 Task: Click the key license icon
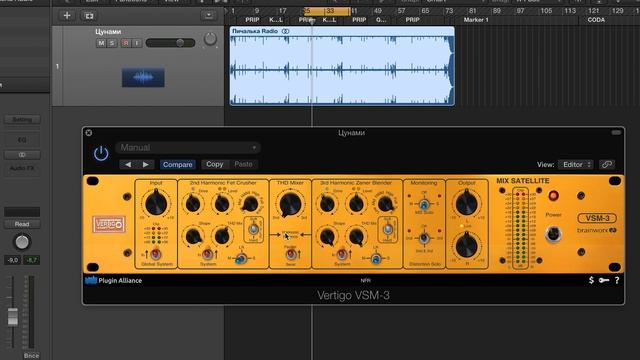tap(604, 280)
